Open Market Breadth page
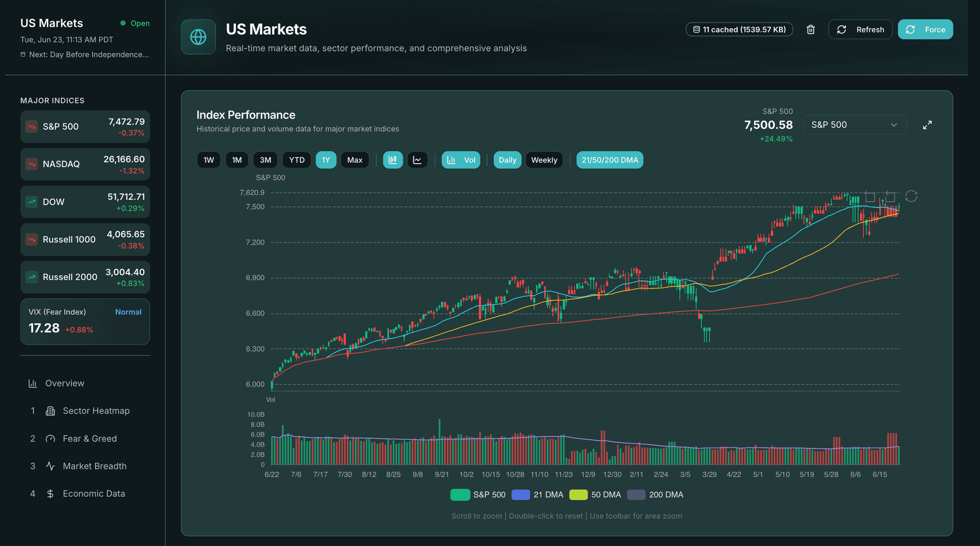980x546 pixels. 85,466
